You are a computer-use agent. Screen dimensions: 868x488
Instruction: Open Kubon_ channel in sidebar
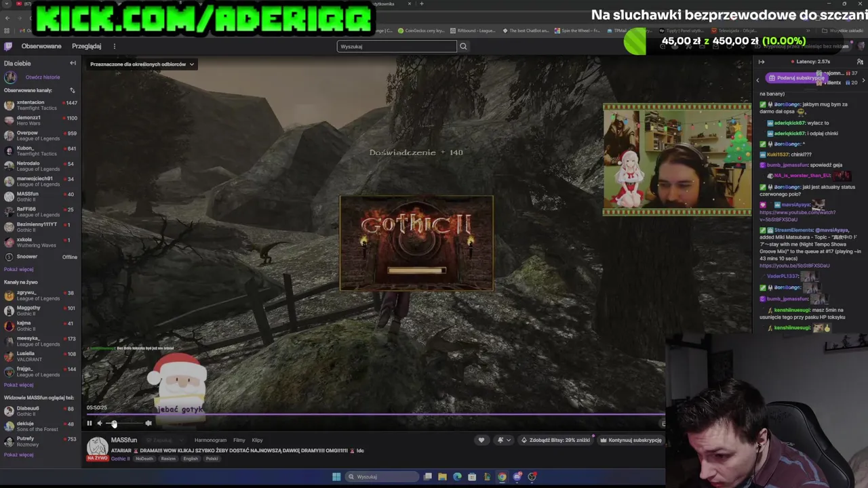pyautogui.click(x=41, y=150)
